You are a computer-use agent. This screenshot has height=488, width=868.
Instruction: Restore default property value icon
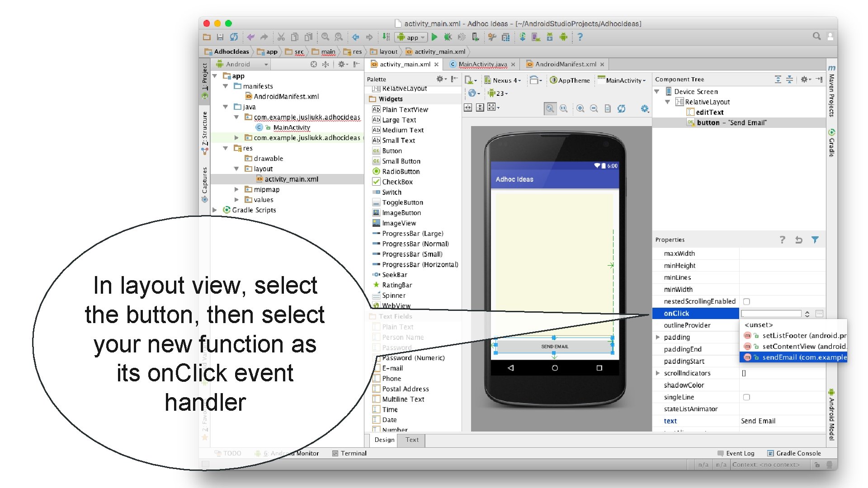[x=799, y=240]
